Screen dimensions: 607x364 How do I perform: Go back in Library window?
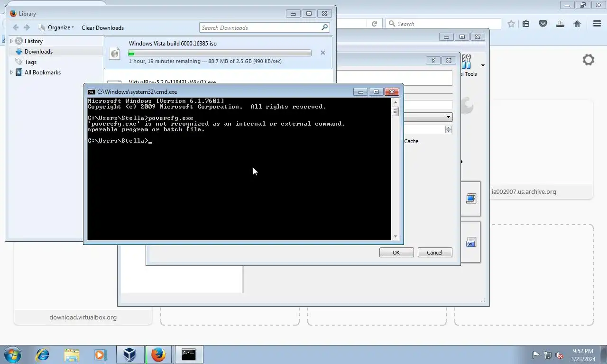click(x=16, y=27)
